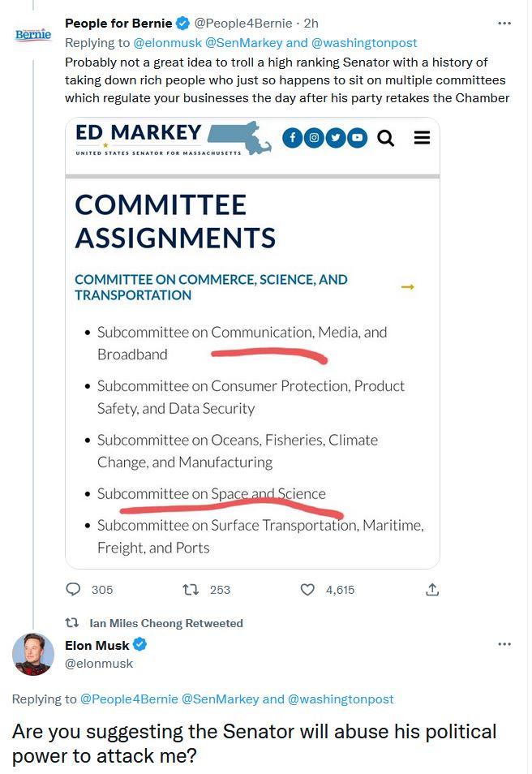Follow the yellow arrow beside Commerce committee
Viewport: 532px width, 774px height.
pos(408,286)
